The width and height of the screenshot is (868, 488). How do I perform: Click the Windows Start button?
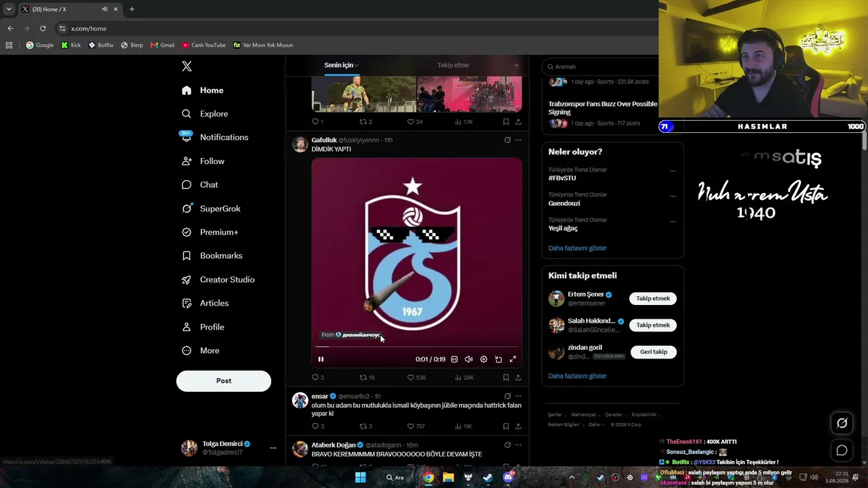pos(360,477)
